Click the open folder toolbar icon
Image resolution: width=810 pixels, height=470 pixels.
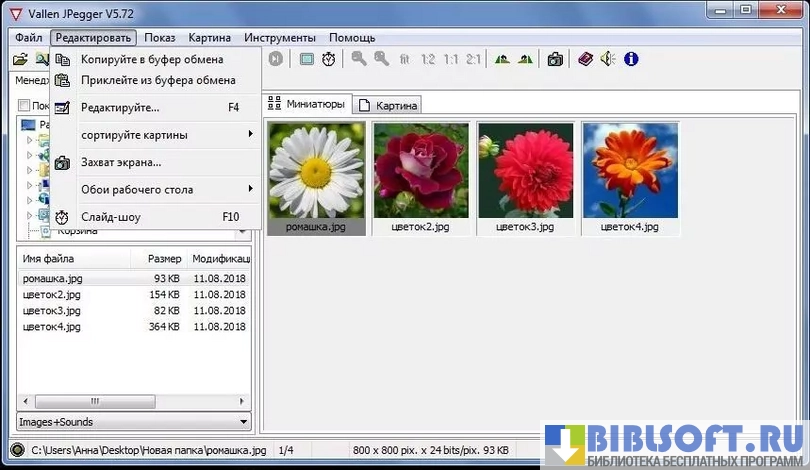point(20,60)
